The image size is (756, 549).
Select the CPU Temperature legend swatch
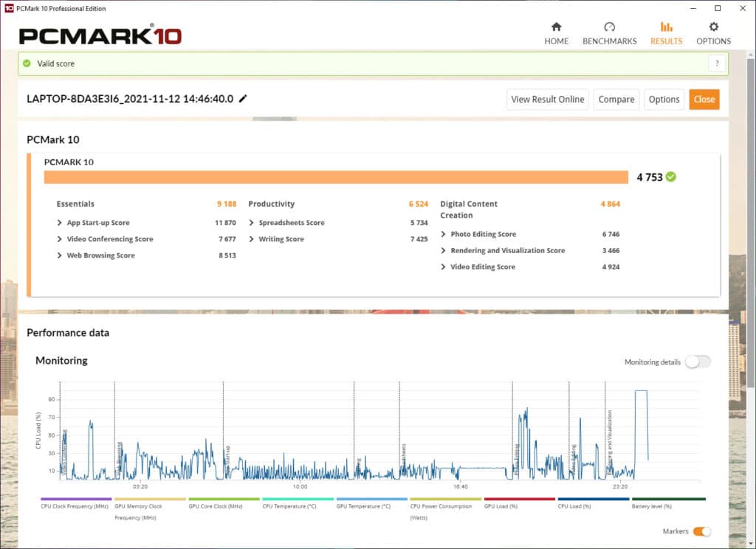[298, 500]
